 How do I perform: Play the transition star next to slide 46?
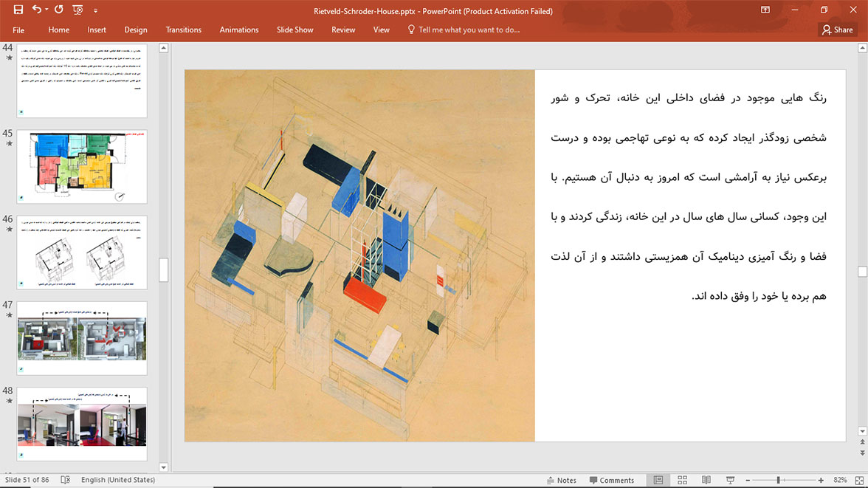(9, 230)
